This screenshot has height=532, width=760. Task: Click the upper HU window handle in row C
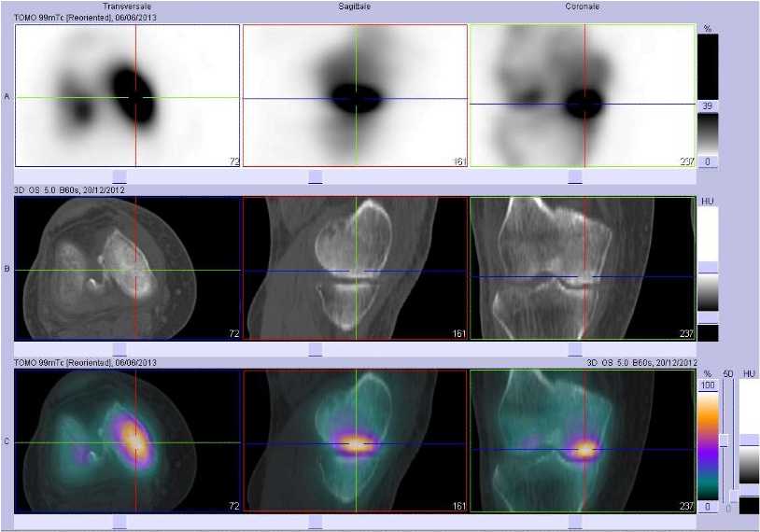pyautogui.click(x=750, y=440)
